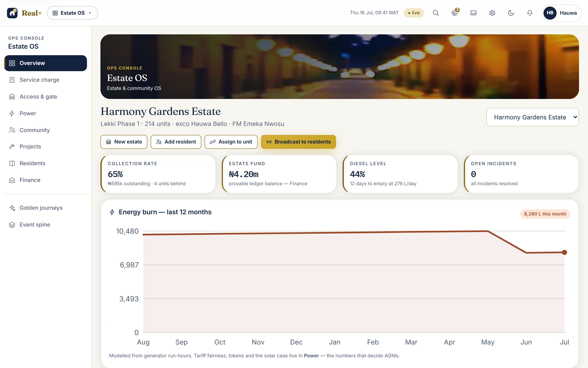Click the July data point on energy chart

(x=565, y=252)
